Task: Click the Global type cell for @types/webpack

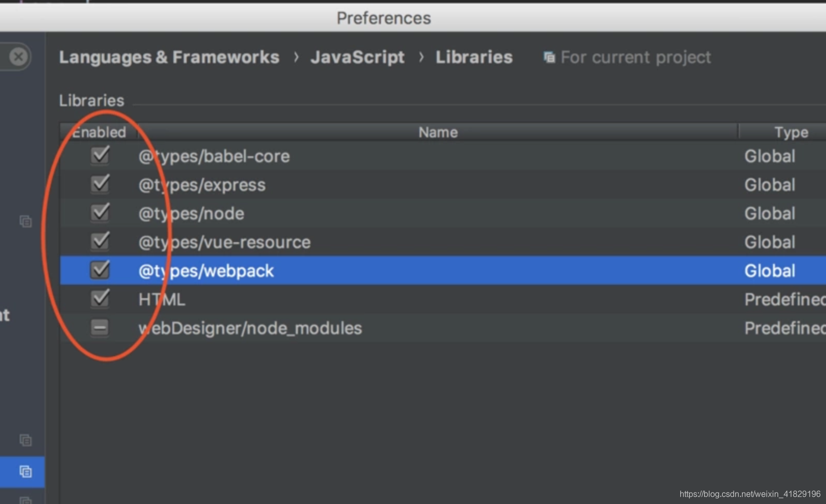Action: pos(769,271)
